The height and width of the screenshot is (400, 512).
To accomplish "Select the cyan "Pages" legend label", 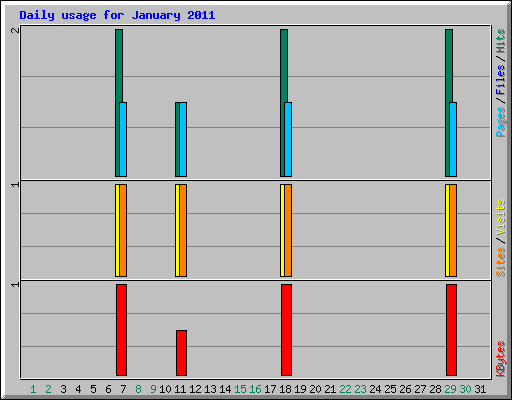I will [x=500, y=122].
